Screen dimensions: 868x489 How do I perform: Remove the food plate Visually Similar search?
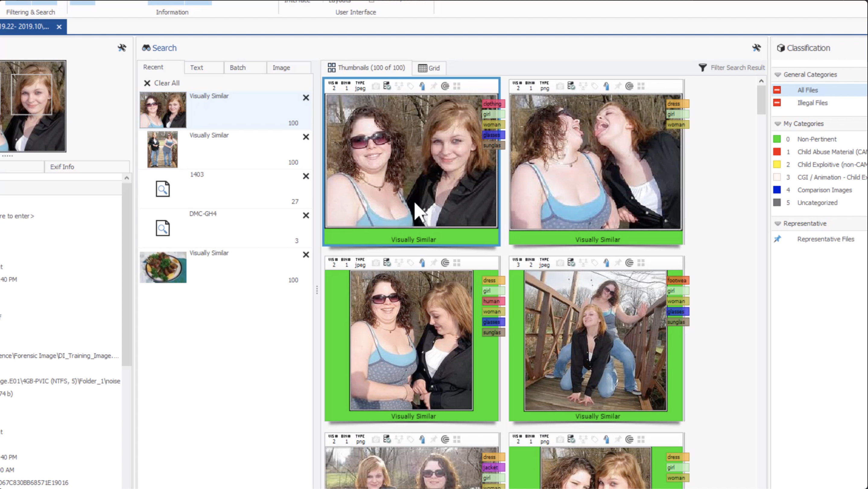click(306, 255)
